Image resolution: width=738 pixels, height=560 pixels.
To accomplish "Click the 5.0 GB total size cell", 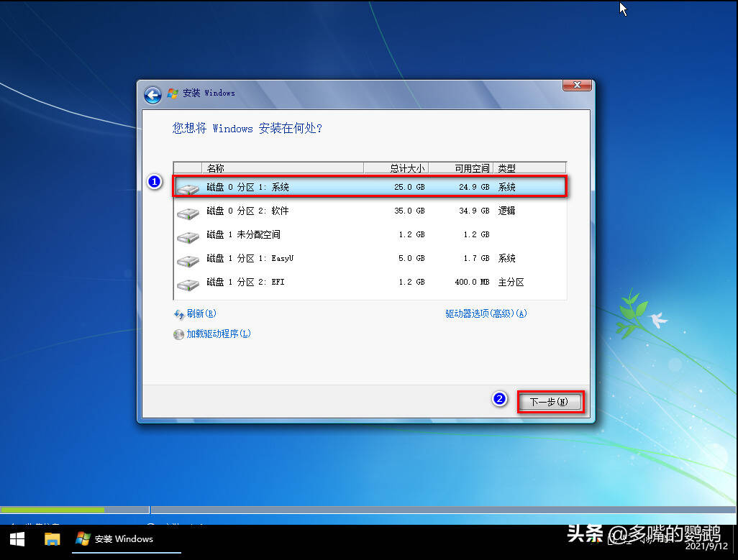I will pos(411,259).
